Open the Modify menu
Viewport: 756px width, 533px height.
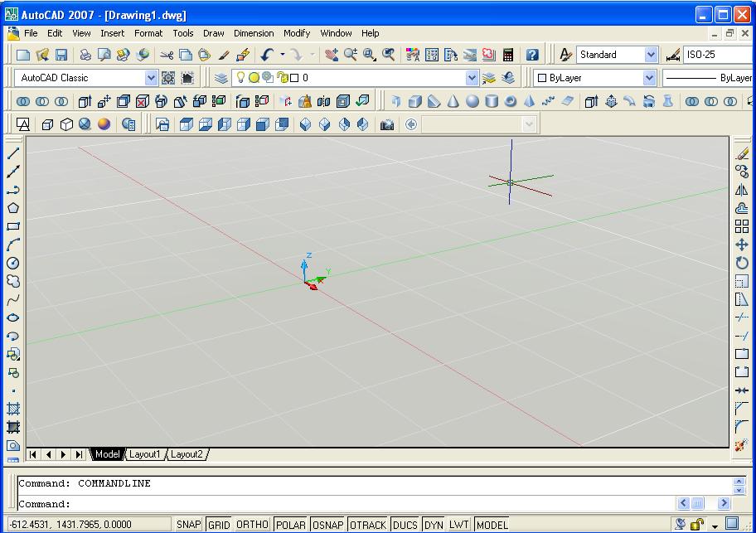point(297,33)
